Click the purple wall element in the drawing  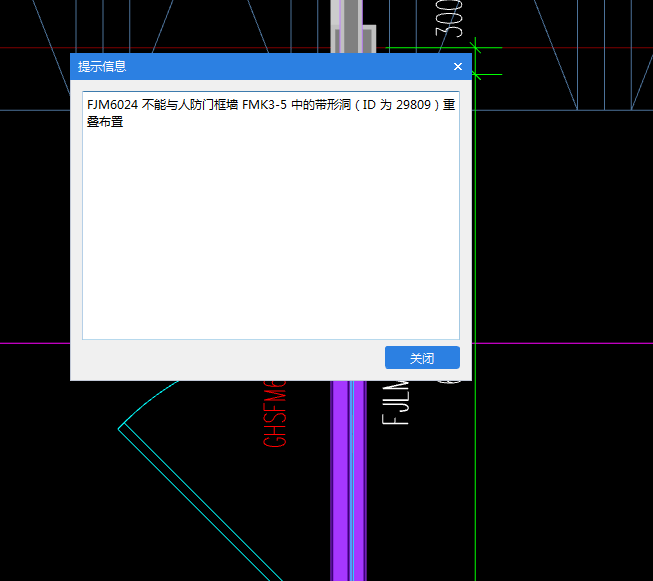point(349,480)
